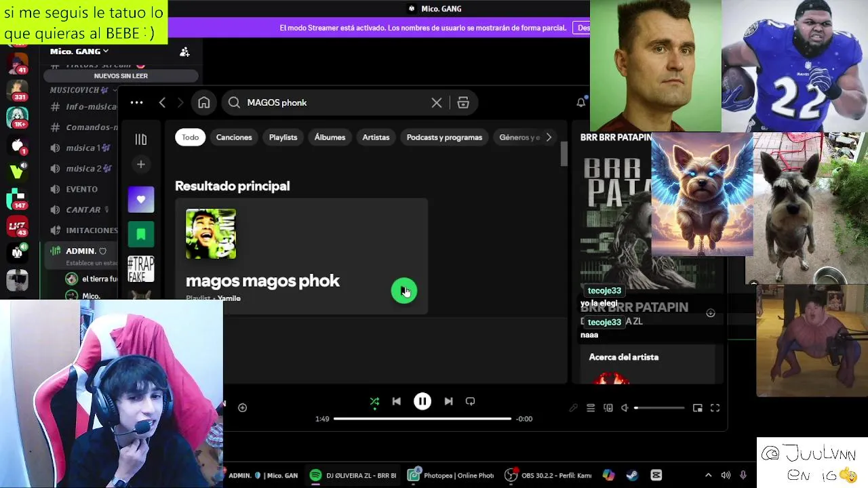Viewport: 868px width, 488px height.
Task: Click add-to-playlist plus in player bar
Action: (242, 407)
